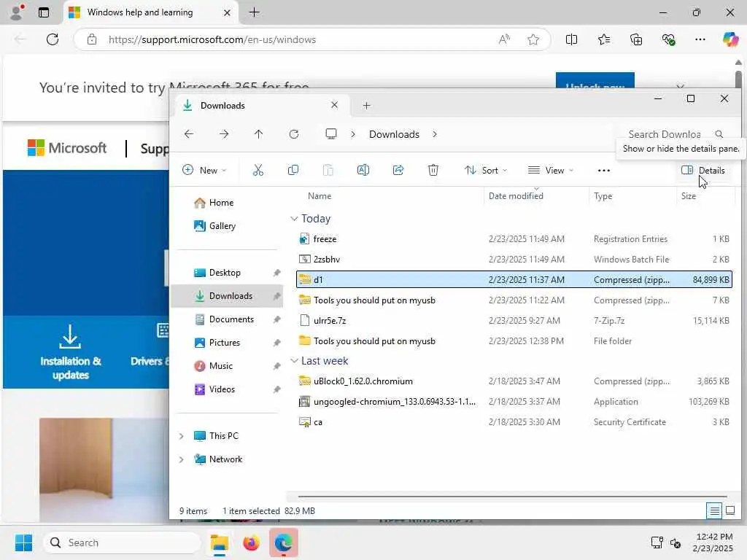Click the Edge address bar URL
The image size is (747, 560).
[212, 39]
